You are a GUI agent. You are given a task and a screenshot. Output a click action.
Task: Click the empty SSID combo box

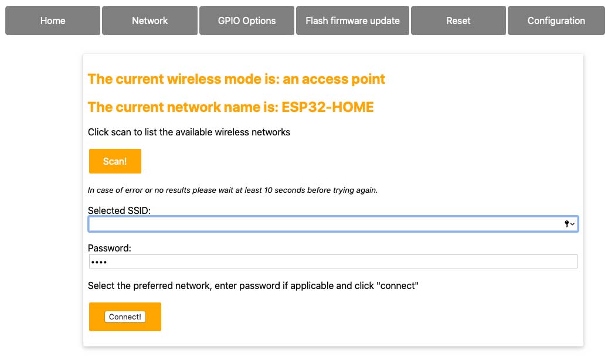293,223
